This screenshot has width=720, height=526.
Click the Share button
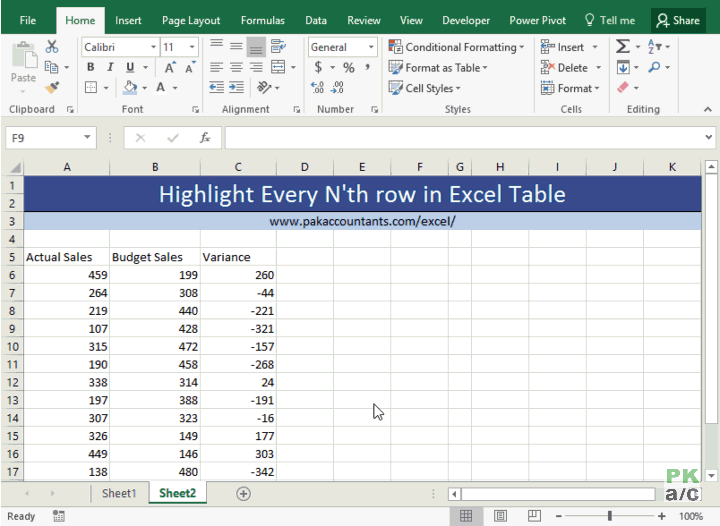678,20
